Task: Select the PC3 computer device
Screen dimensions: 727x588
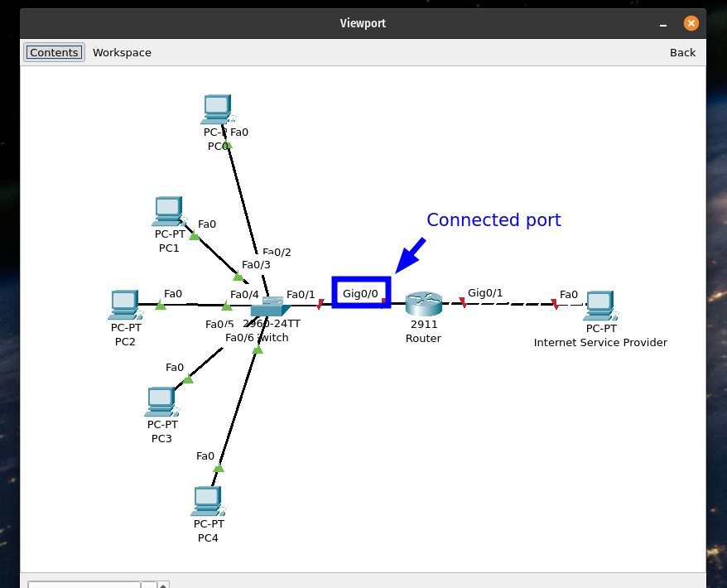Action: [161, 402]
